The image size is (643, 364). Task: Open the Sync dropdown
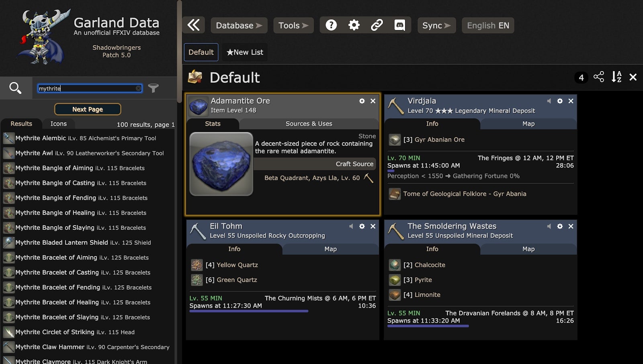coord(436,25)
